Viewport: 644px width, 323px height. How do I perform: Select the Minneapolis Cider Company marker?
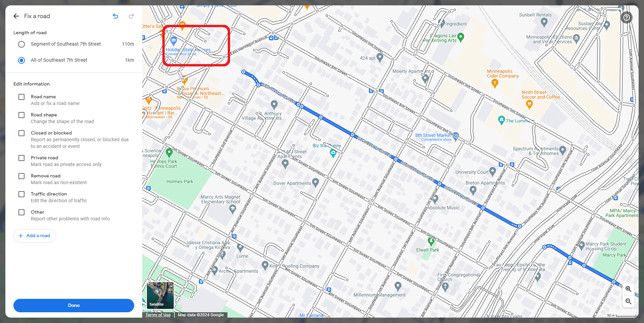[495, 84]
